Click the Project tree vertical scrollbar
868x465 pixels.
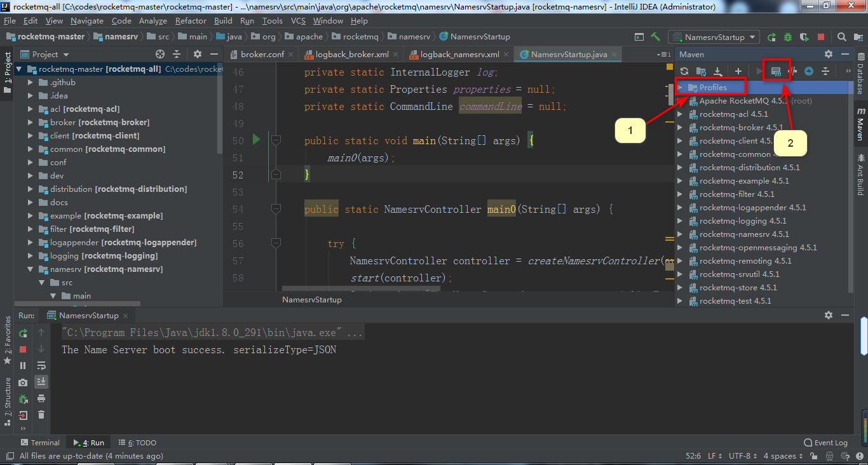point(220,108)
